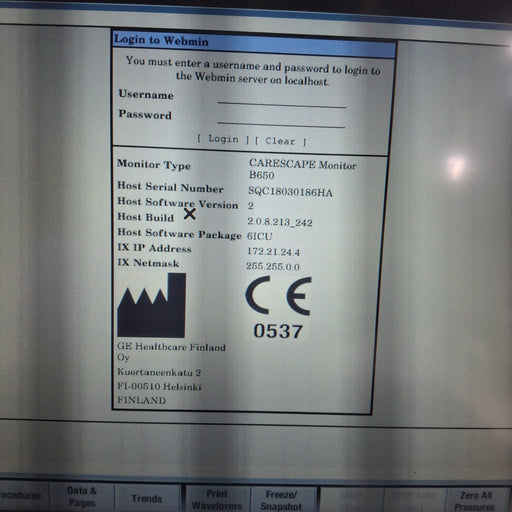Click the IX Netmask label
This screenshot has width=512, height=512.
tap(148, 263)
